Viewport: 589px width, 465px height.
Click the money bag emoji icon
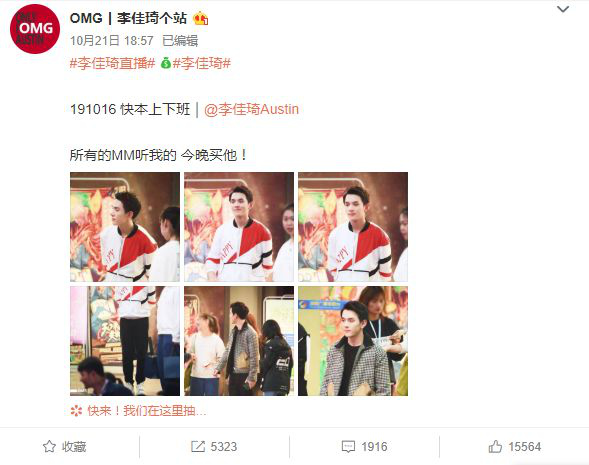(166, 63)
